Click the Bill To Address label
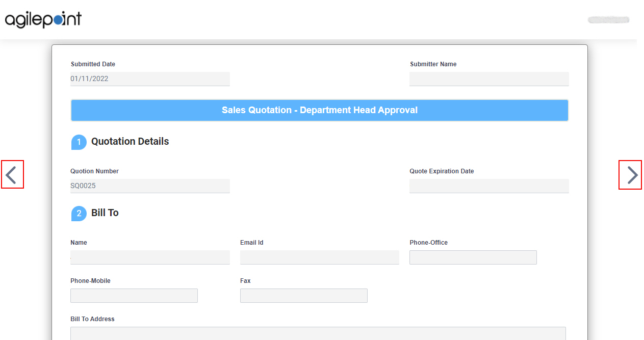The width and height of the screenshot is (644, 340). (92, 319)
